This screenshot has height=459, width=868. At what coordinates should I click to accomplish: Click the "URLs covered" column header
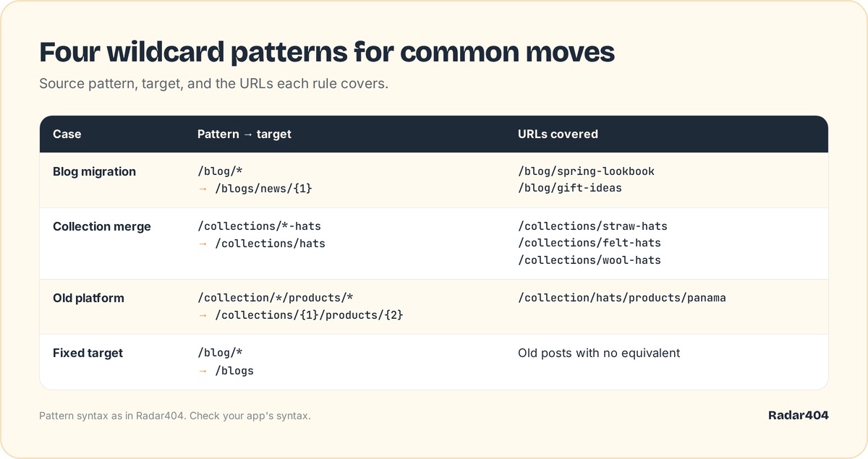pyautogui.click(x=558, y=134)
